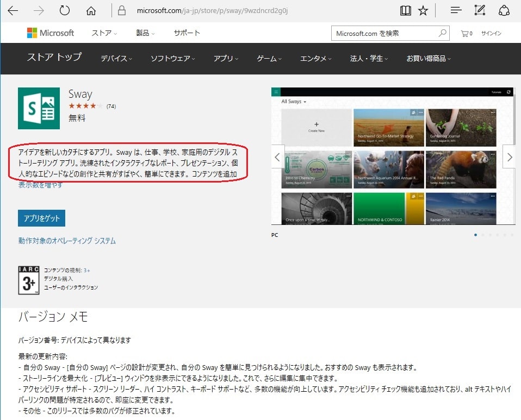Expand the ストア dropdown in header
Screen dimensions: 521x420
104,33
